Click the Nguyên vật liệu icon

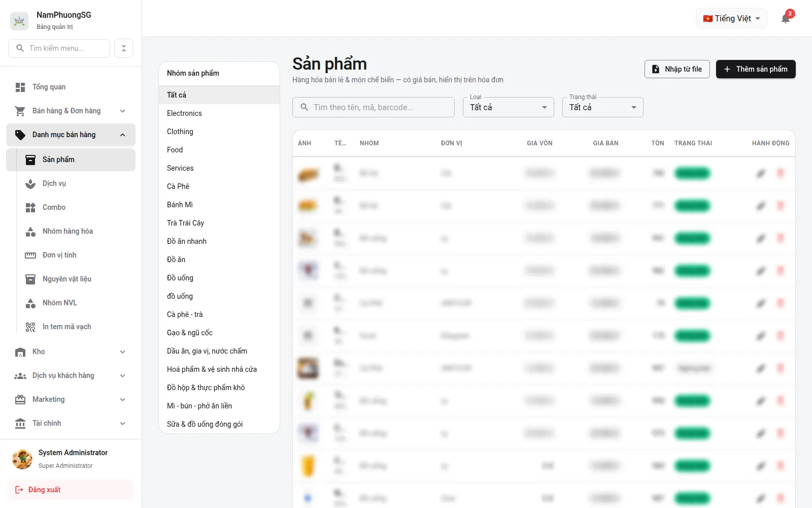pyautogui.click(x=30, y=279)
